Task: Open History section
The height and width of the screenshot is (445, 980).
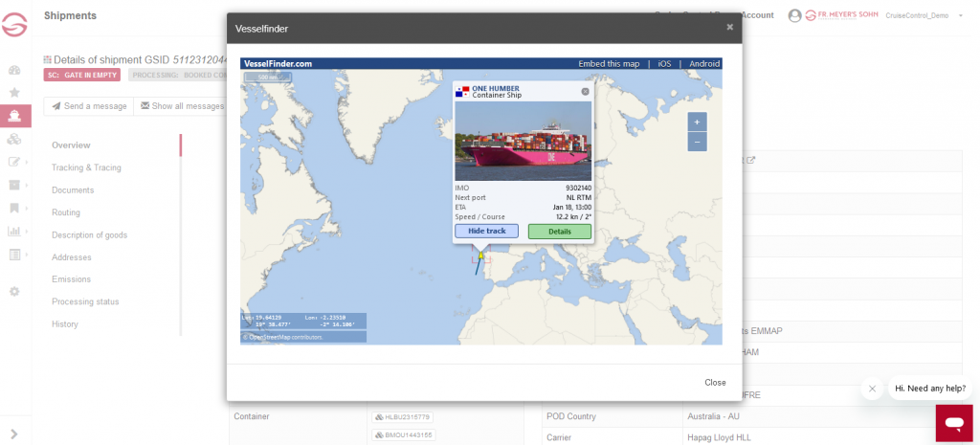Action: coord(65,324)
